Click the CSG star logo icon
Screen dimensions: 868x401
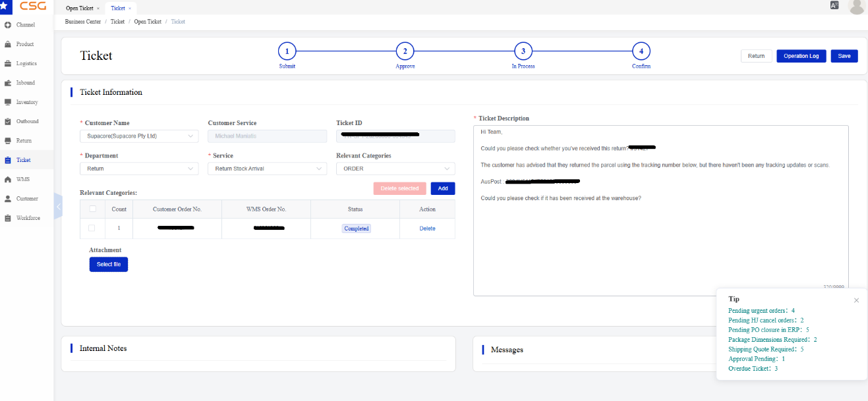3,5
